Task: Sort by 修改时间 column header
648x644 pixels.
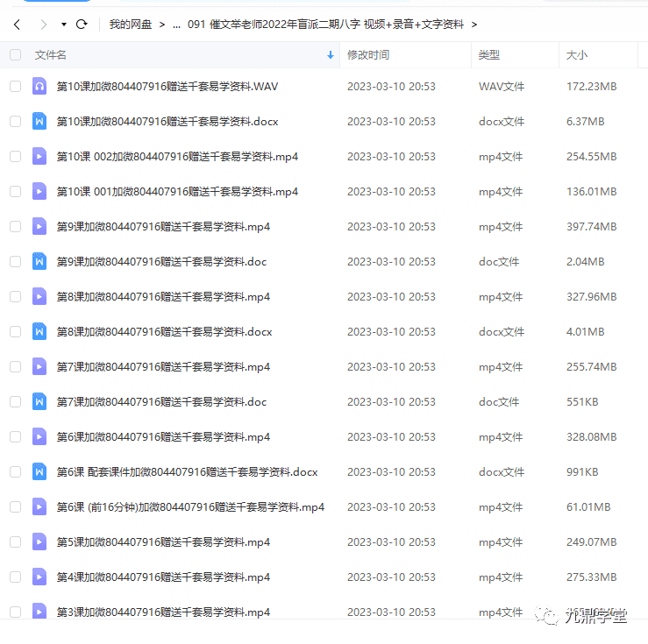Action: tap(368, 55)
